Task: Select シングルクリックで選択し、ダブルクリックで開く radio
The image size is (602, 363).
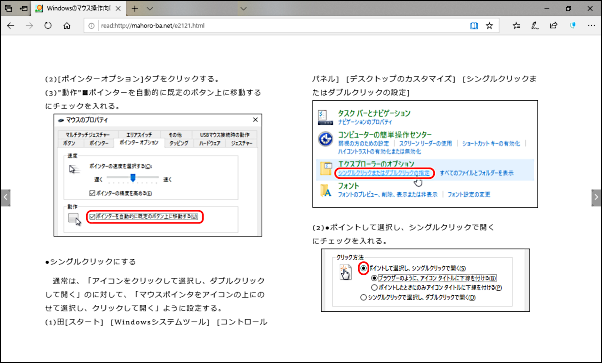Action: coord(363,297)
